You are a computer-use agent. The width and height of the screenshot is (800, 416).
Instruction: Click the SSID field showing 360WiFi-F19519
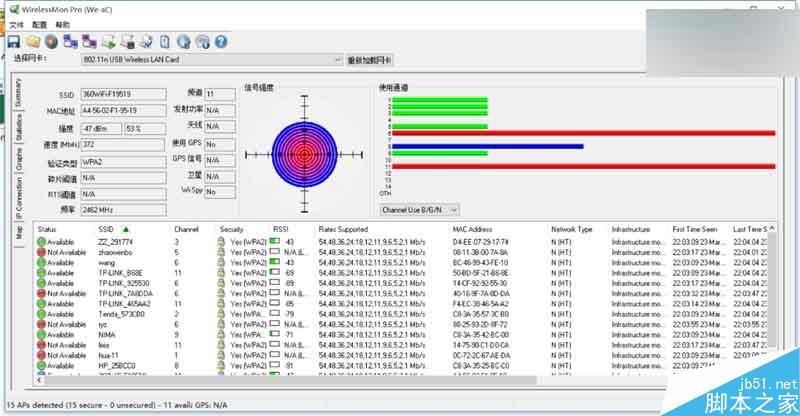(123, 94)
